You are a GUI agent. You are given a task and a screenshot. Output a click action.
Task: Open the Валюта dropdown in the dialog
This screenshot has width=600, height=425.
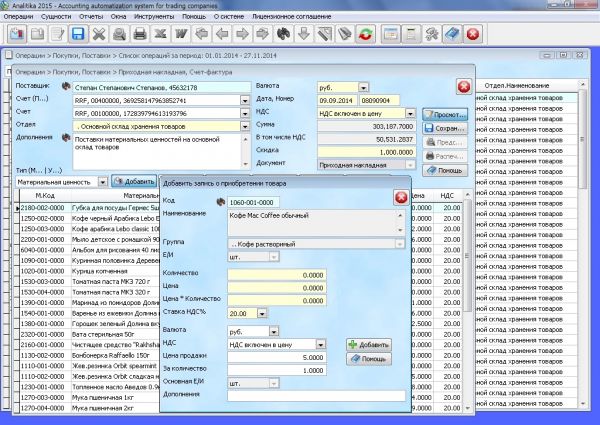click(x=274, y=331)
